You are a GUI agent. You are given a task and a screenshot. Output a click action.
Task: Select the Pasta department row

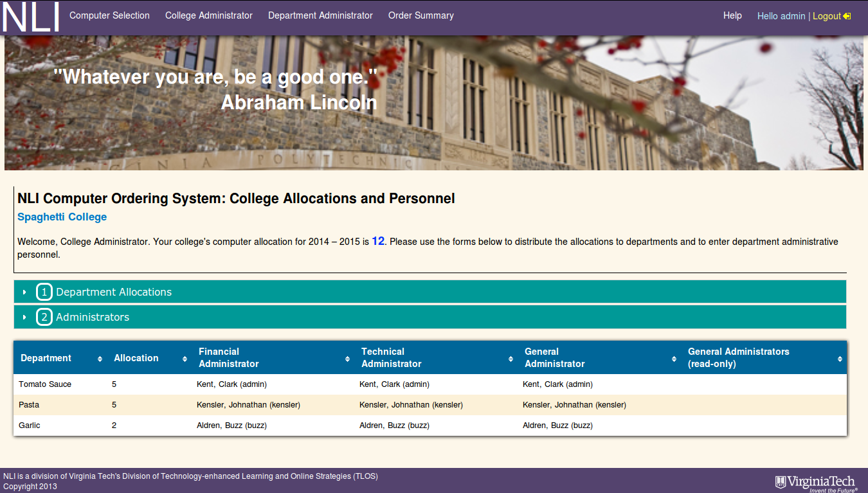[x=29, y=405]
